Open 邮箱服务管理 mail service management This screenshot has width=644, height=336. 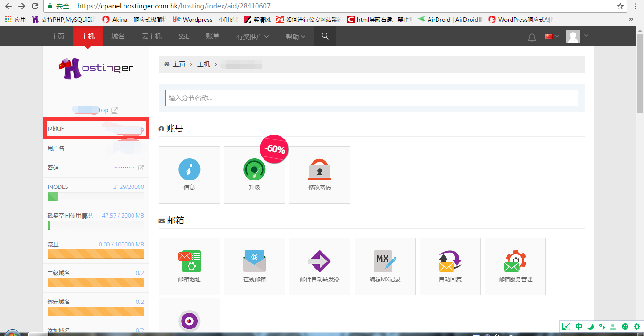tap(515, 266)
